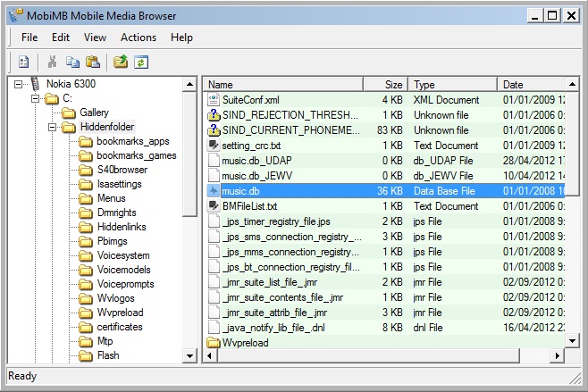This screenshot has height=392, width=588.
Task: Open the Help menu
Action: pyautogui.click(x=181, y=38)
